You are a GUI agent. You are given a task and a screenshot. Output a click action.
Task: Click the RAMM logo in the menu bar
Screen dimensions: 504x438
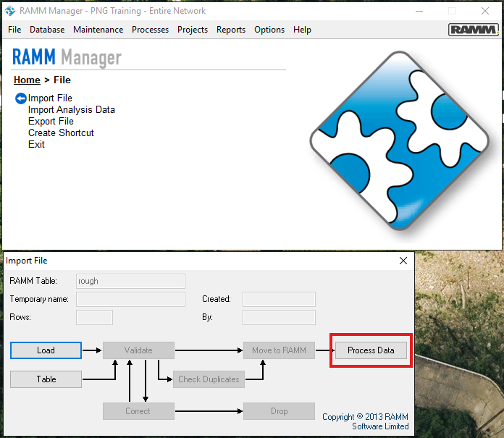tap(474, 30)
